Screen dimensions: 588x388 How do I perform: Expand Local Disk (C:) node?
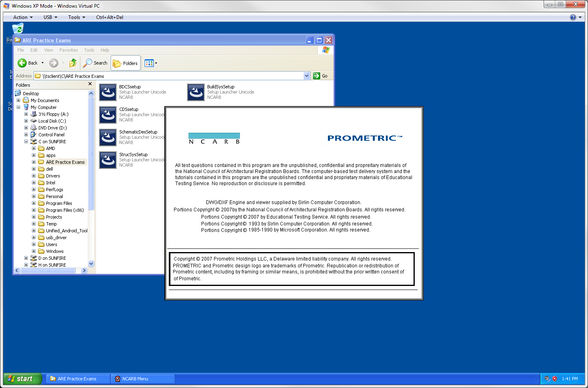26,121
